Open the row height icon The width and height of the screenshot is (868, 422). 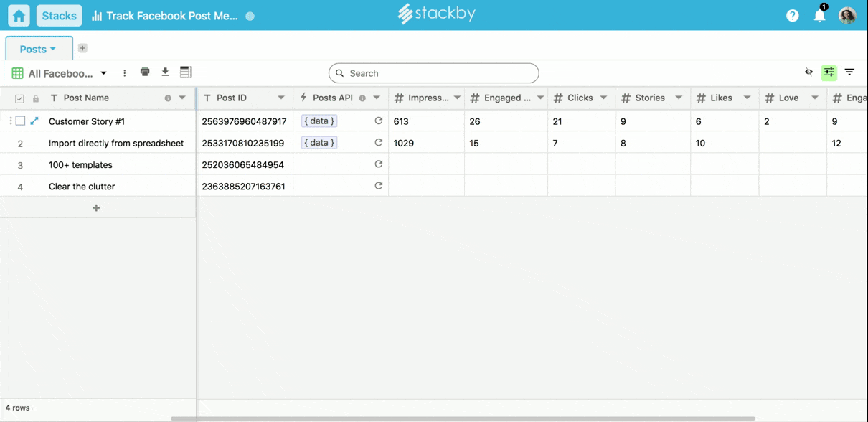(185, 72)
